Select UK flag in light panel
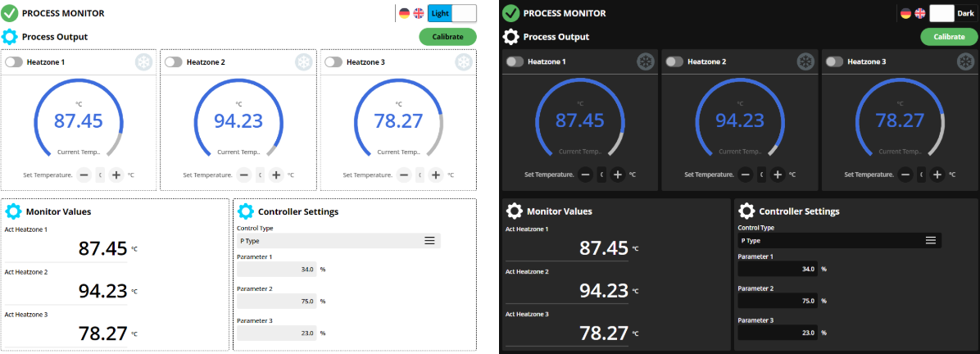Viewport: 980px width, 354px height. coord(419,13)
